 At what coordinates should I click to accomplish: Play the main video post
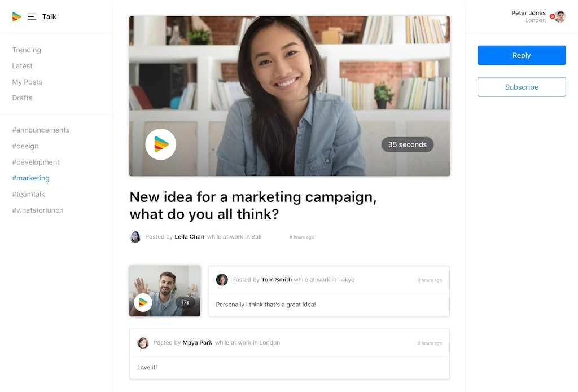click(x=161, y=144)
